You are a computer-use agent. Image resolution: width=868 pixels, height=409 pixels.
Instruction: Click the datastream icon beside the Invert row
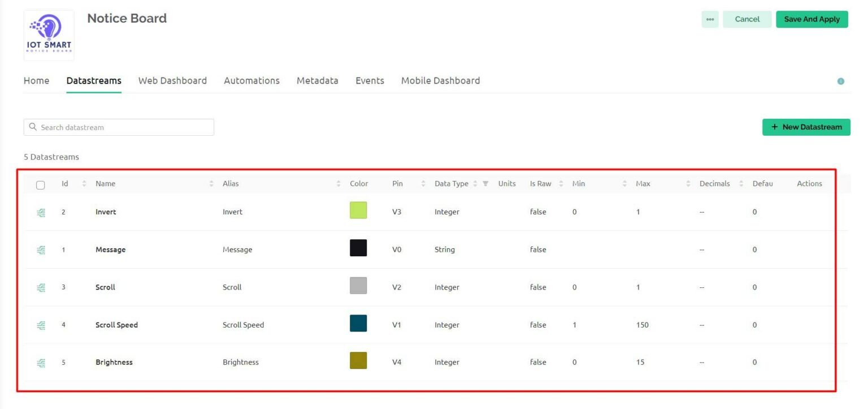(x=41, y=212)
